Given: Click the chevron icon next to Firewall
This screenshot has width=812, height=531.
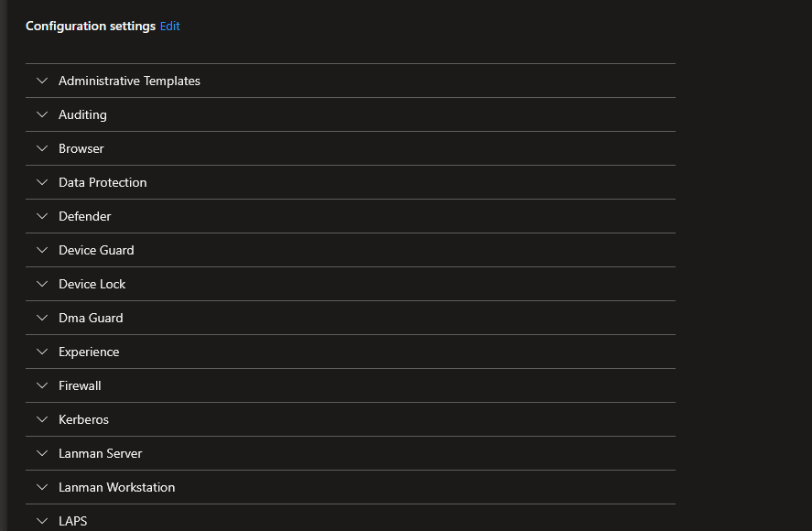Looking at the screenshot, I should (x=41, y=385).
